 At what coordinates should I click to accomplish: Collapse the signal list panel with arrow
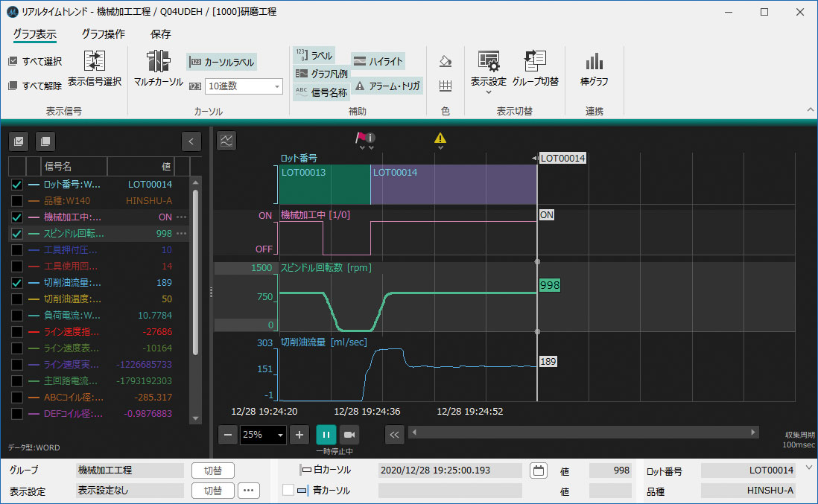click(191, 141)
